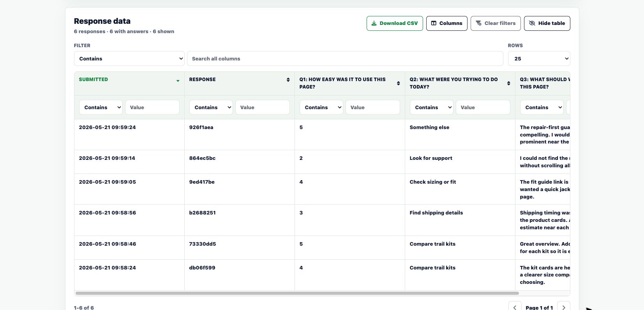Open Submitted column Contains dropdown
The height and width of the screenshot is (310, 644).
click(x=101, y=107)
